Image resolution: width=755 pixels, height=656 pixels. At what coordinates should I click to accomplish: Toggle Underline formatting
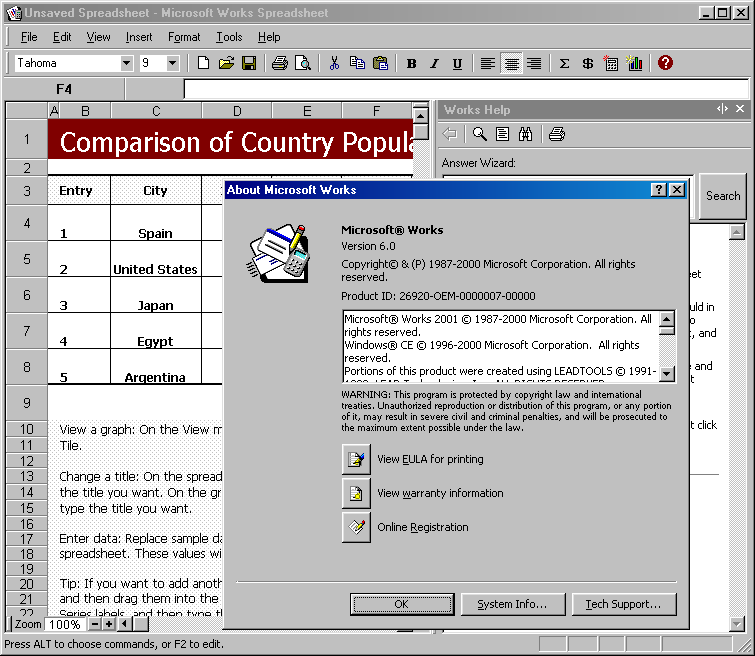[x=457, y=63]
